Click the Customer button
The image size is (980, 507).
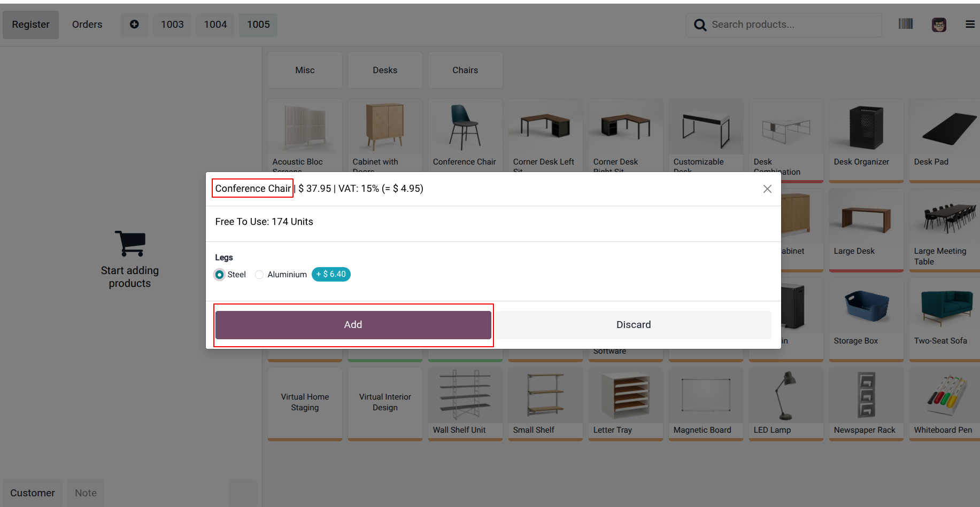(x=33, y=493)
